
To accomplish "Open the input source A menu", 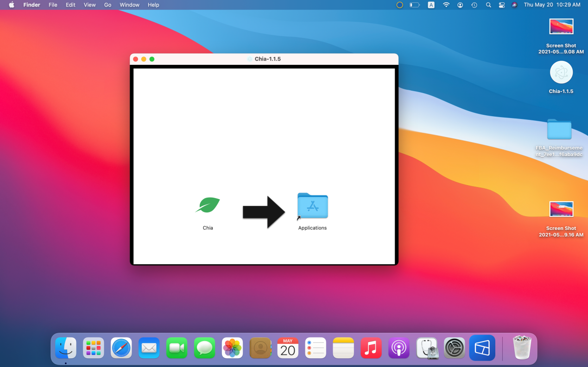I will point(431,5).
